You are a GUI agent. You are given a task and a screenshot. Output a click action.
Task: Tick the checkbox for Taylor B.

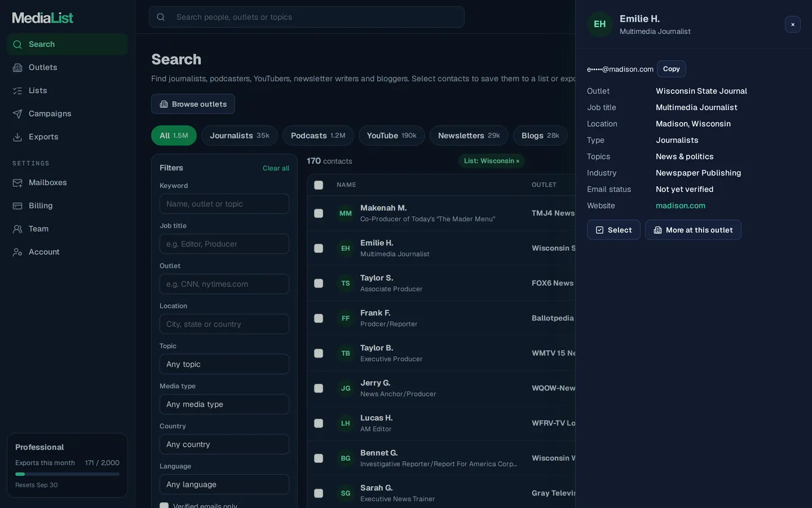pyautogui.click(x=319, y=353)
